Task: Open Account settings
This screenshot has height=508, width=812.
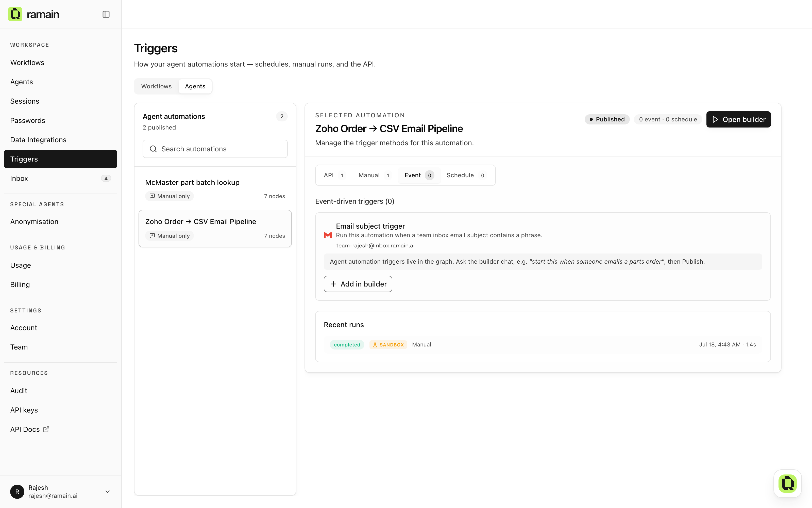Action: (x=60, y=328)
